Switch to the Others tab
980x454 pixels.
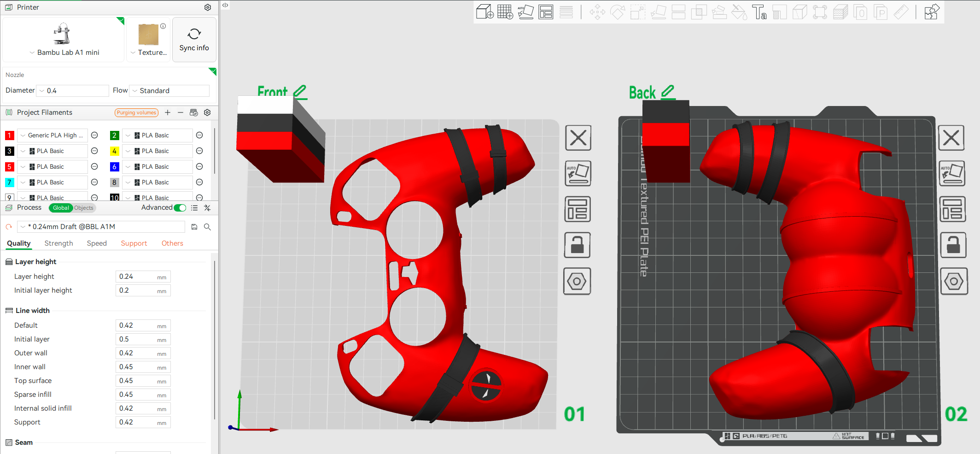(x=172, y=243)
